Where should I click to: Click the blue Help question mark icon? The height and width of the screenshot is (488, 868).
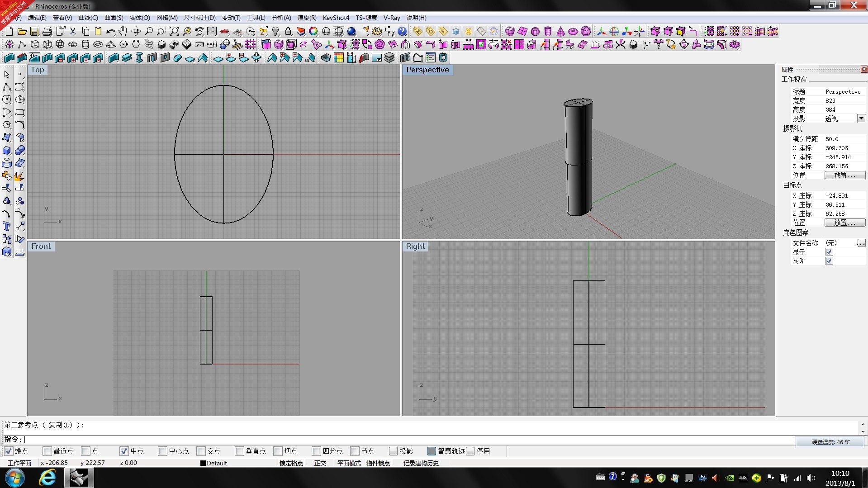[402, 31]
